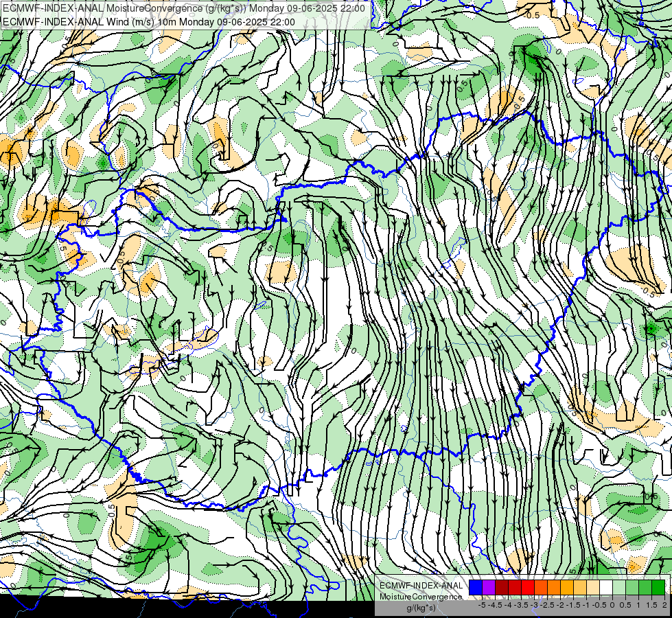Click the '-4' legend tick label
The width and height of the screenshot is (672, 618).
click(508, 605)
